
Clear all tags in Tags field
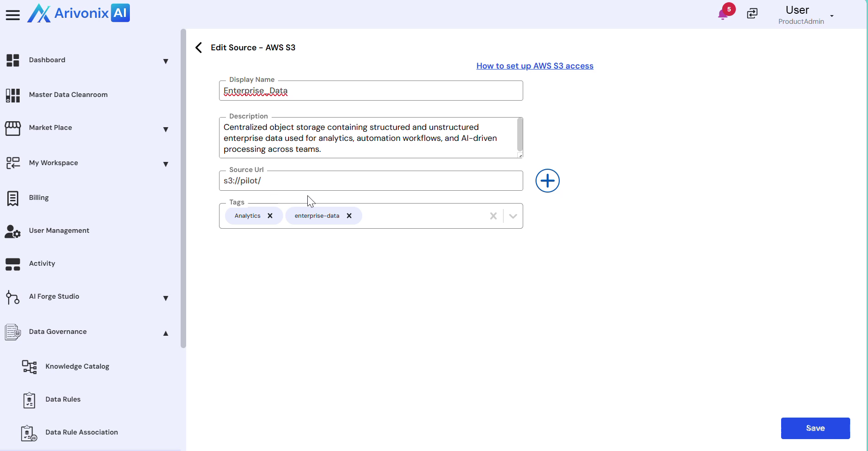coord(493,216)
